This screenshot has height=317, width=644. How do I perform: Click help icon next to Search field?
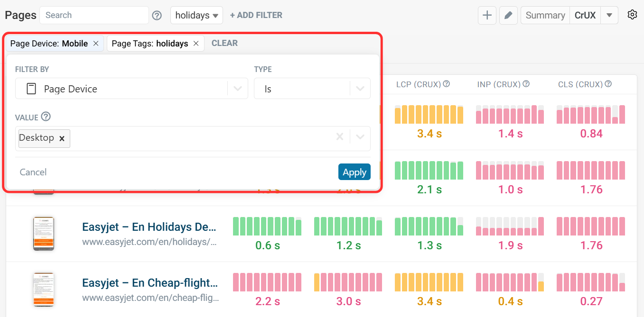(157, 16)
